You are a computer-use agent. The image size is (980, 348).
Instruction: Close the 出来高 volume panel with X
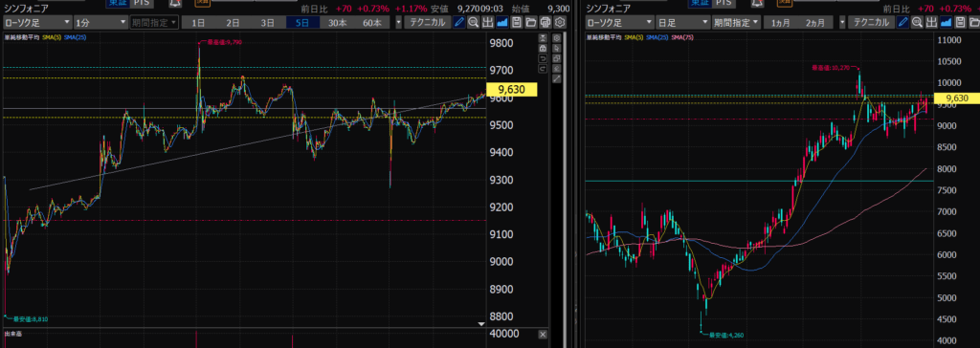(x=542, y=335)
